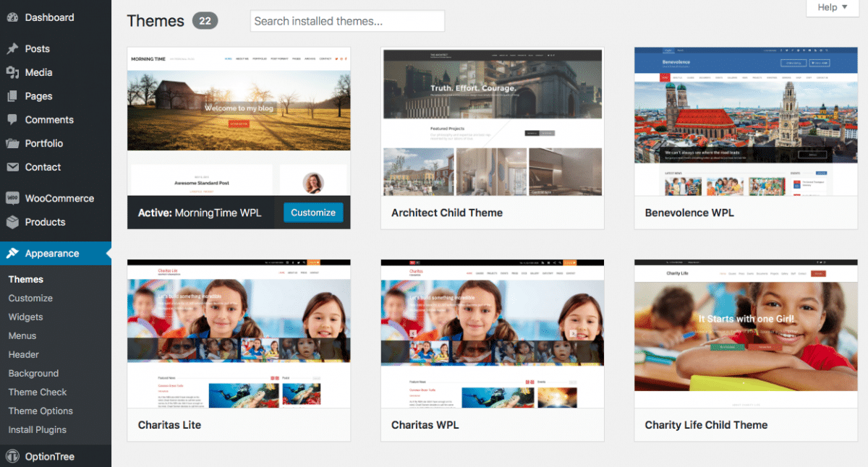
Task: Click the OptionTree WordPress icon
Action: [12, 457]
